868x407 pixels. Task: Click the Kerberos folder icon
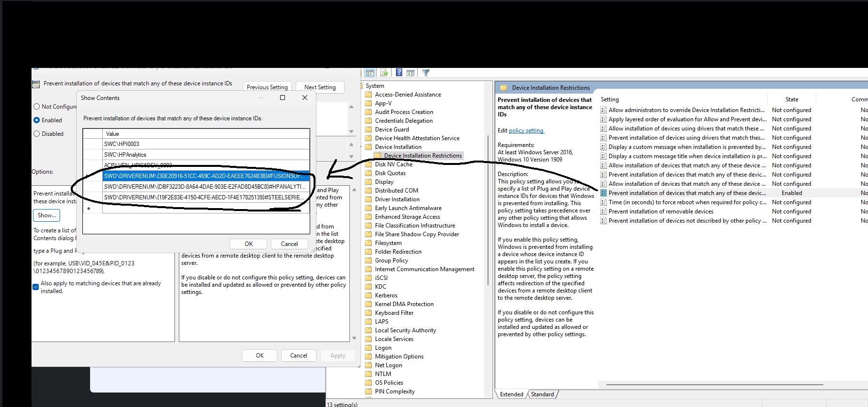click(x=368, y=295)
